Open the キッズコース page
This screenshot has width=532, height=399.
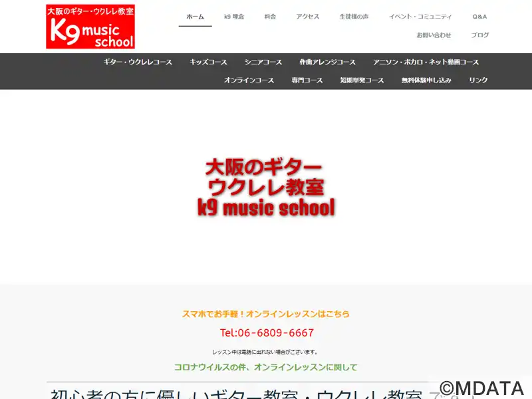[208, 62]
